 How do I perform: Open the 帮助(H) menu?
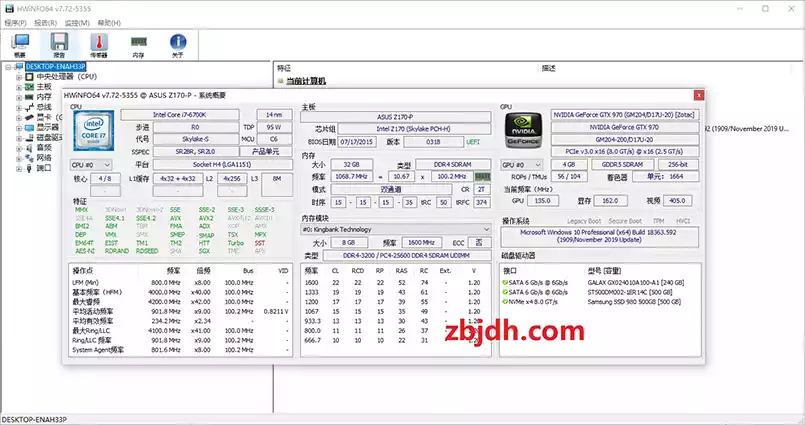(x=109, y=23)
